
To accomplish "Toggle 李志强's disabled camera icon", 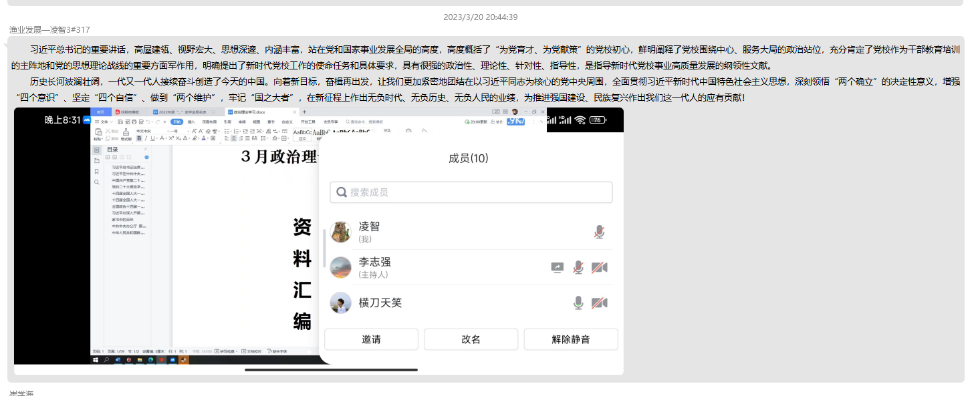I will (600, 267).
